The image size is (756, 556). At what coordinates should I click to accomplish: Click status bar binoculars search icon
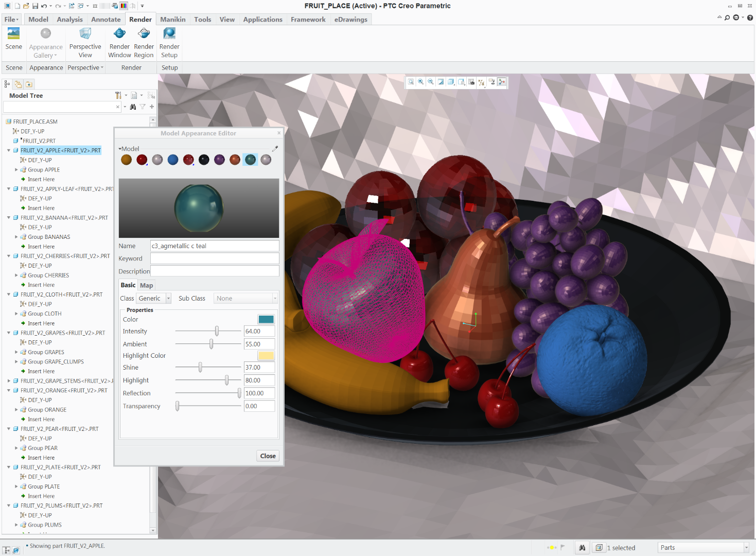582,548
